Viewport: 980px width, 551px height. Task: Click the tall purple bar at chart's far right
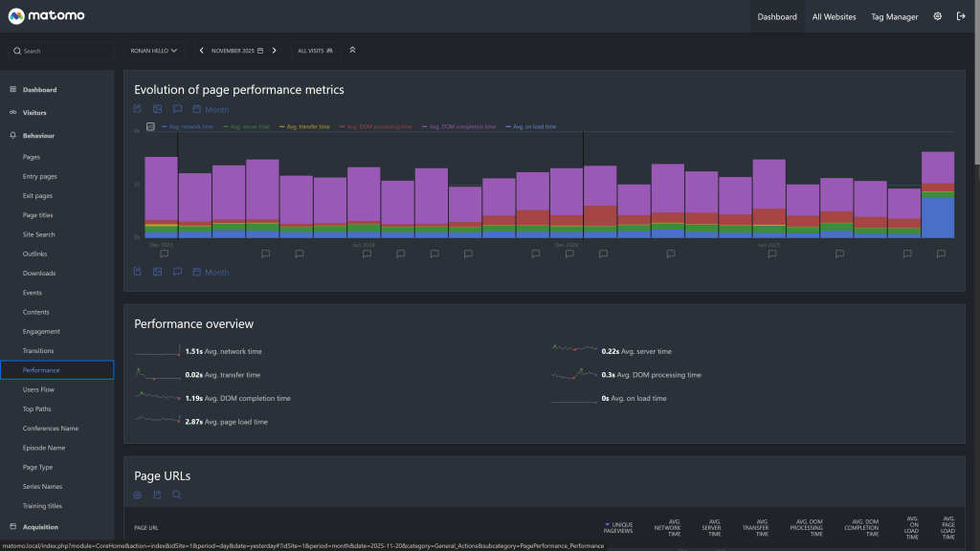pos(938,166)
